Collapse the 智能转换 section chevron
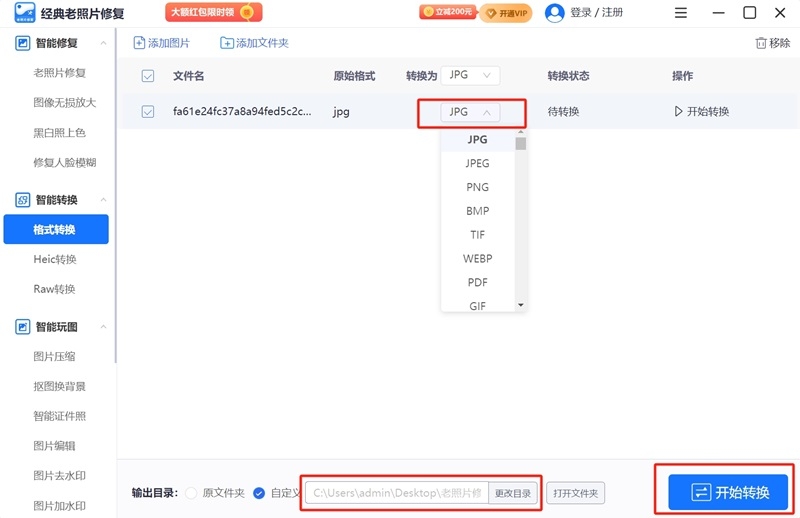The width and height of the screenshot is (800, 518). coord(104,200)
